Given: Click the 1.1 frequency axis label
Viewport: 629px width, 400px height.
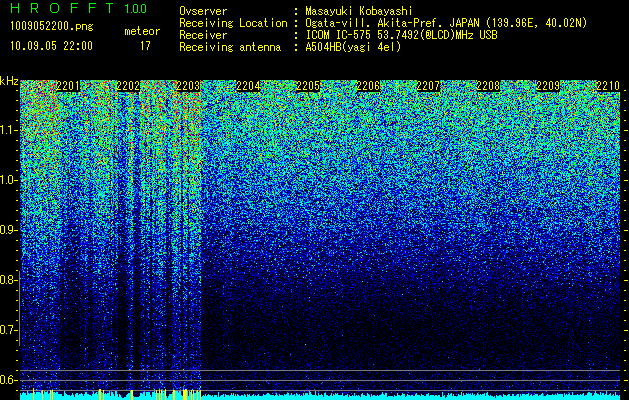Looking at the screenshot, I should click(8, 130).
